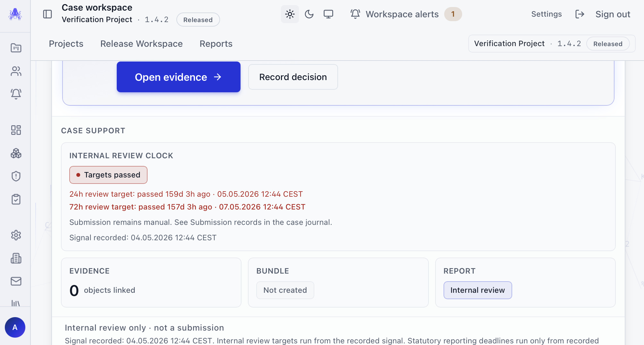Open the mail envelope icon in sidebar

(16, 281)
